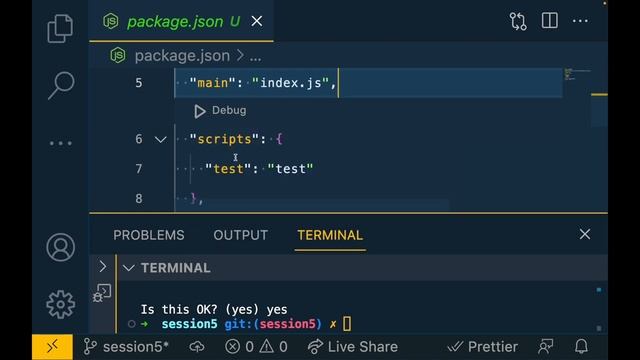Collapse the scripts block on line 6
This screenshot has height=360, width=640.
click(x=160, y=140)
